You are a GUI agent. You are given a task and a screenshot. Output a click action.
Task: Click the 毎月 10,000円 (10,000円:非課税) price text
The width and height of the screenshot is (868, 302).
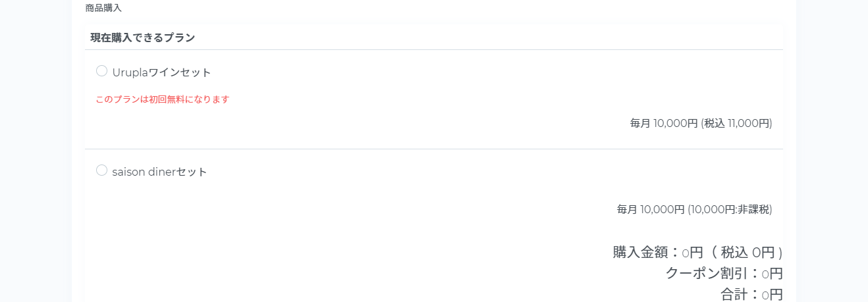[694, 210]
